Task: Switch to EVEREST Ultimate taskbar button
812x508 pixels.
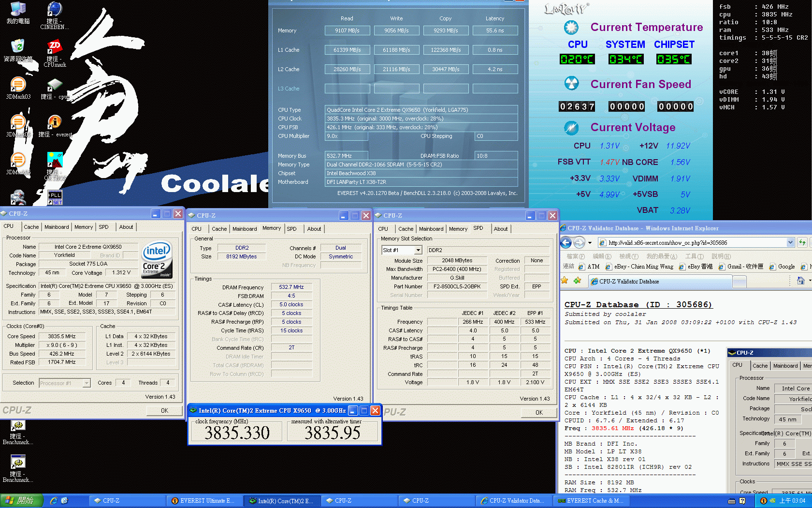Action: [204, 501]
